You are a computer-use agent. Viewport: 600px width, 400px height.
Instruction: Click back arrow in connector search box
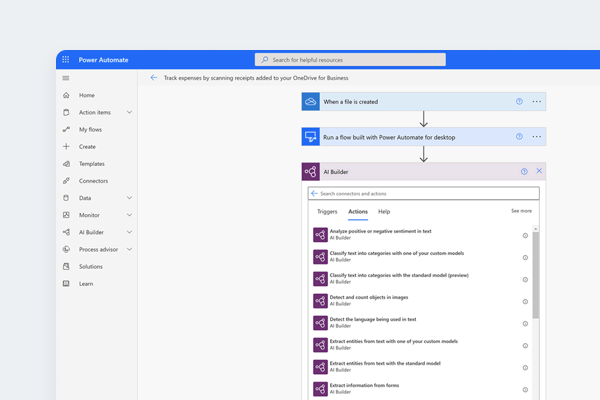point(314,193)
